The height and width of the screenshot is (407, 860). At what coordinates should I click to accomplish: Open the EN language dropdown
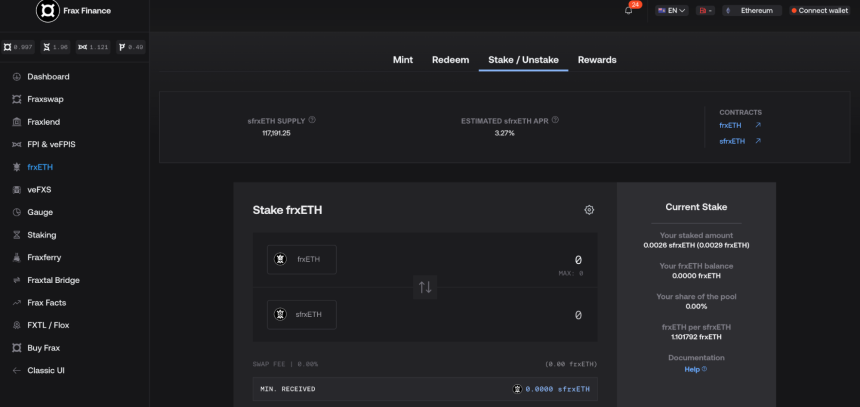click(x=672, y=10)
